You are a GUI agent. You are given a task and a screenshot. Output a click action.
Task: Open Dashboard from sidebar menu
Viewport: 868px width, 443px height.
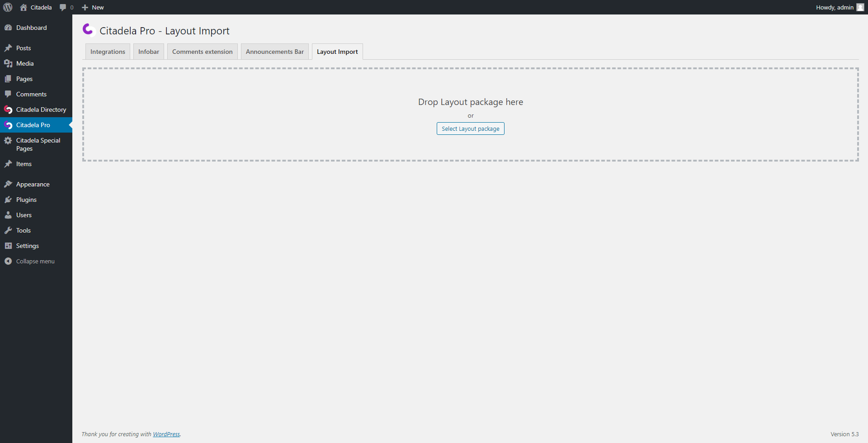pos(36,28)
